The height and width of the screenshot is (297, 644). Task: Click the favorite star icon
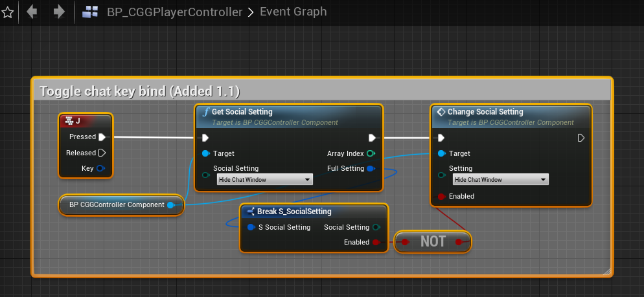pos(8,12)
